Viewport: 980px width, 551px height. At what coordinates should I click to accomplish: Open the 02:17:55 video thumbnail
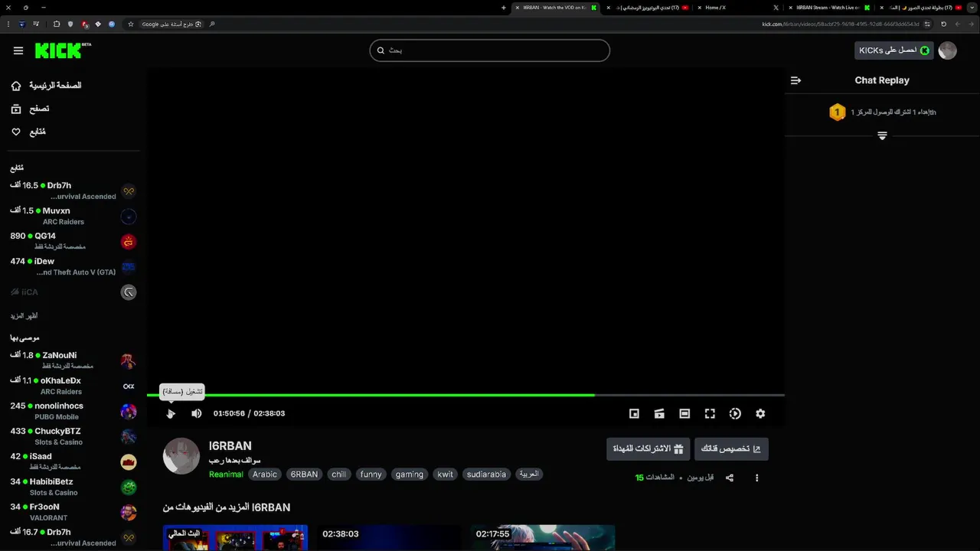coord(543,537)
